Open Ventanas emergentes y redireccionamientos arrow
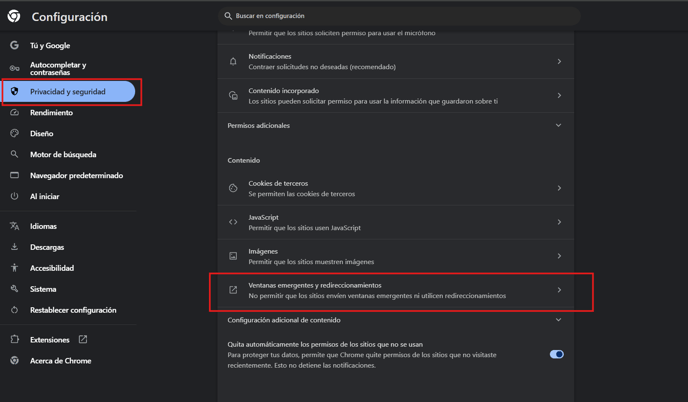688x402 pixels. [x=559, y=290]
